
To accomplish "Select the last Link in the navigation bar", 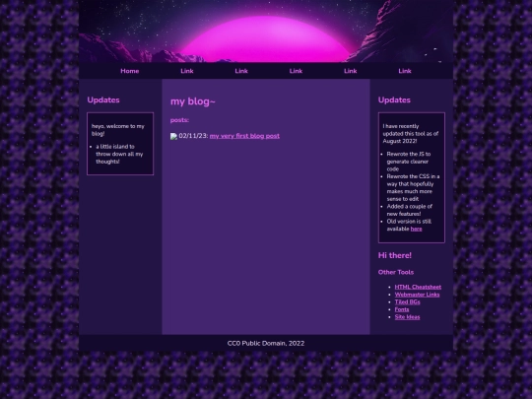I will point(405,71).
